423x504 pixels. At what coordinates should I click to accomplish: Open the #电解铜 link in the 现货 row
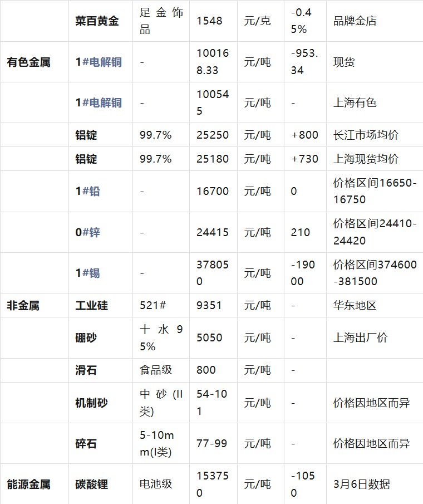[x=102, y=62]
